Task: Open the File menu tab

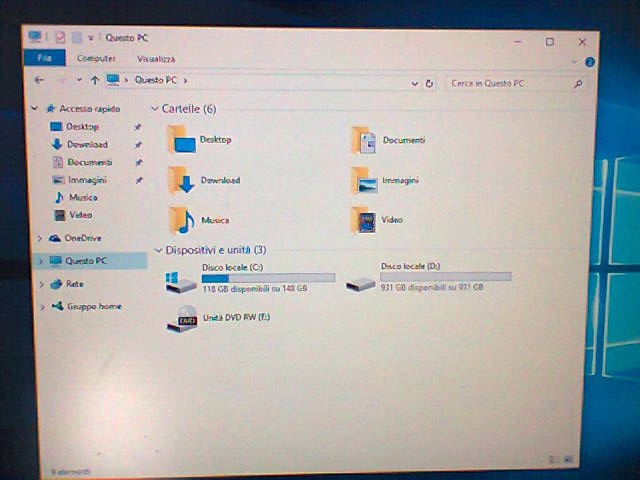Action: [44, 59]
